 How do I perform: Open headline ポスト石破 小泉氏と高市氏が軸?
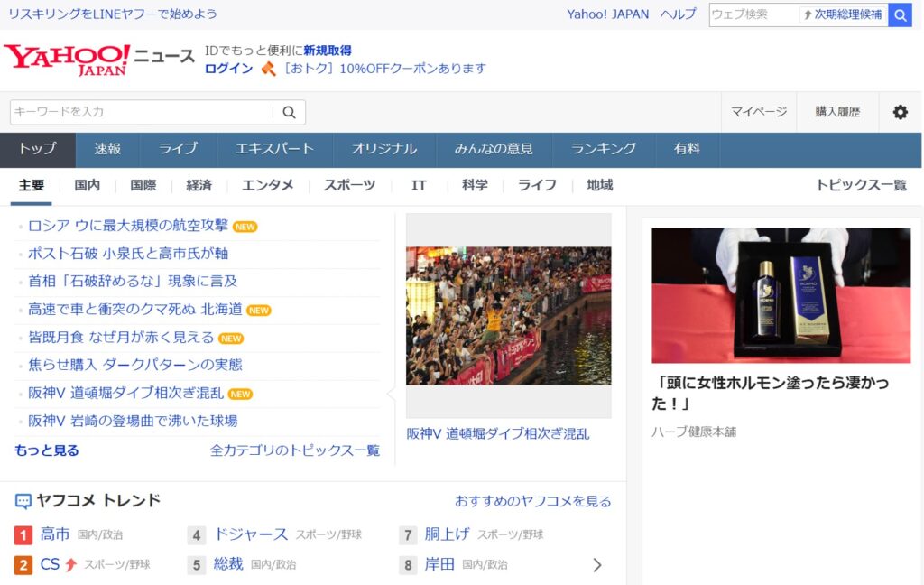coord(128,254)
